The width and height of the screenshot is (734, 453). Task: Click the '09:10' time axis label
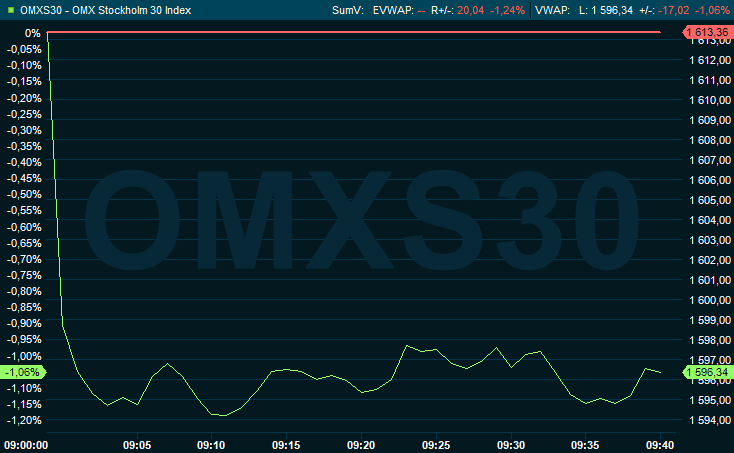tap(211, 445)
